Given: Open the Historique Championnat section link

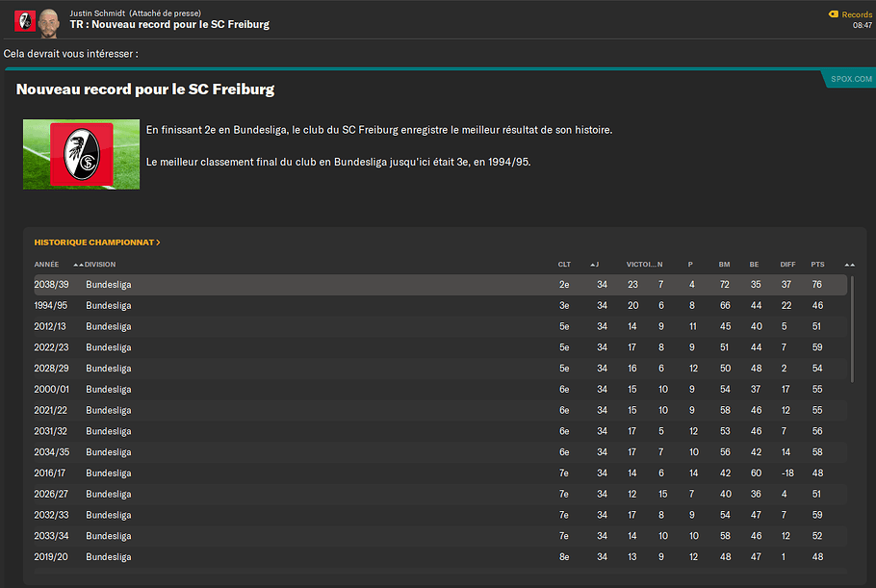Looking at the screenshot, I should 93,243.
